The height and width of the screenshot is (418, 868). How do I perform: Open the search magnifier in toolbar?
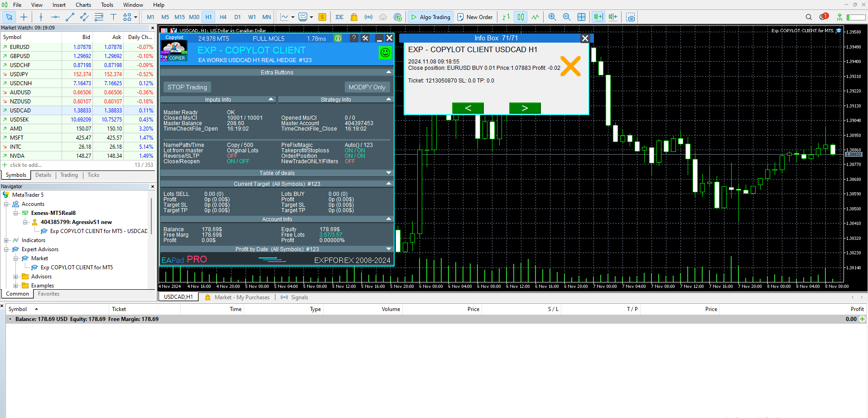coord(809,17)
